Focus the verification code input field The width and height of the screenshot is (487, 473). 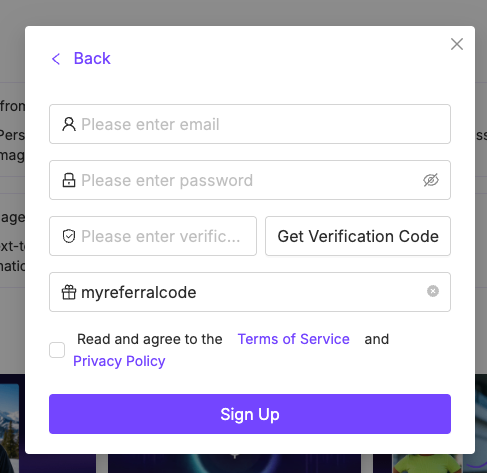153,236
